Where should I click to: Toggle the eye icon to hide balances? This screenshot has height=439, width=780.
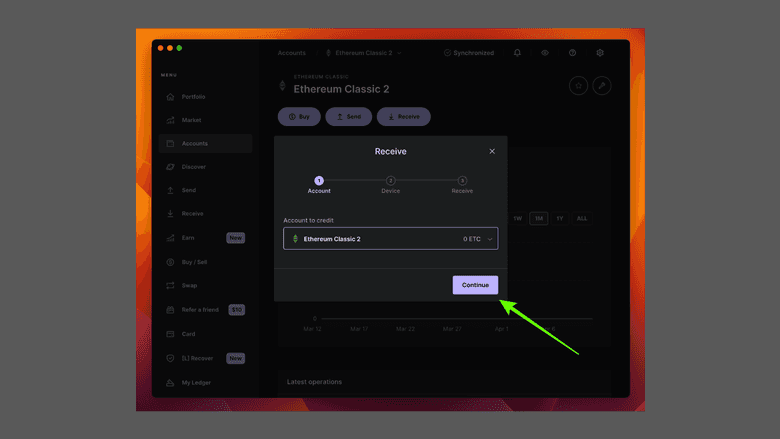pyautogui.click(x=545, y=53)
